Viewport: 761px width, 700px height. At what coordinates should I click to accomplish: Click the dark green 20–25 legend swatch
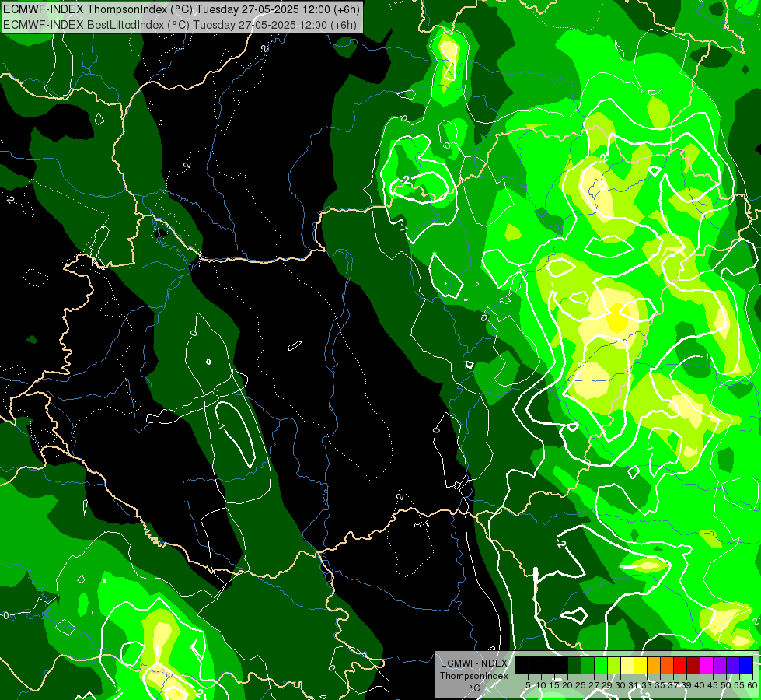(574, 665)
